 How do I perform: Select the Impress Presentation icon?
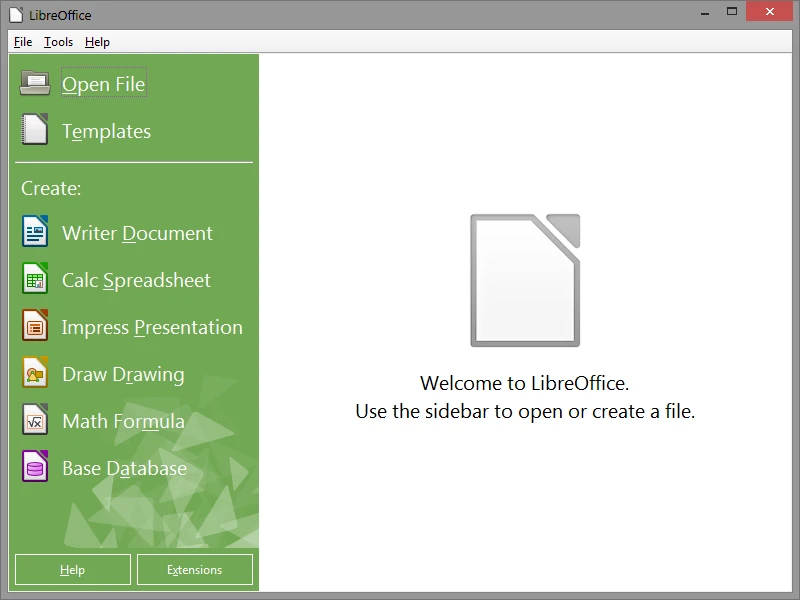[x=33, y=327]
